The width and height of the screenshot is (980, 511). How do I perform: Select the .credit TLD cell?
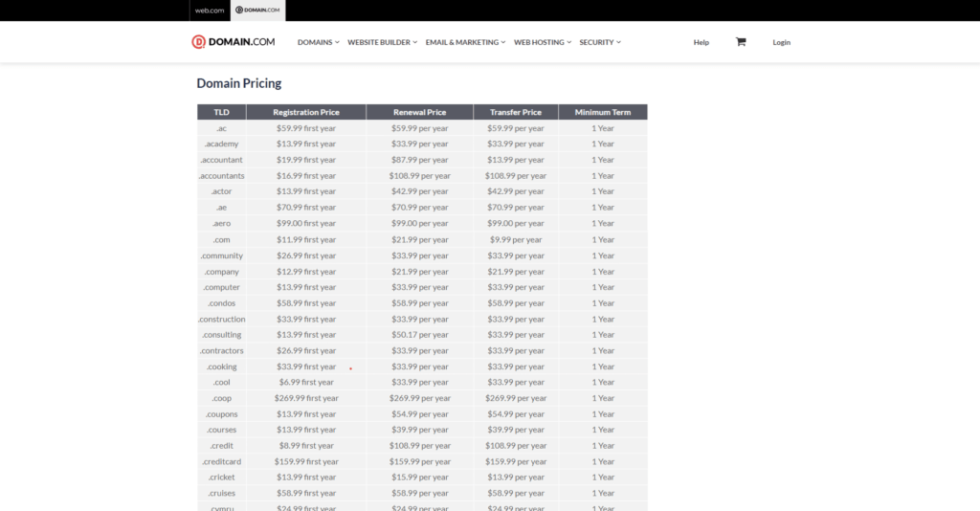[222, 445]
